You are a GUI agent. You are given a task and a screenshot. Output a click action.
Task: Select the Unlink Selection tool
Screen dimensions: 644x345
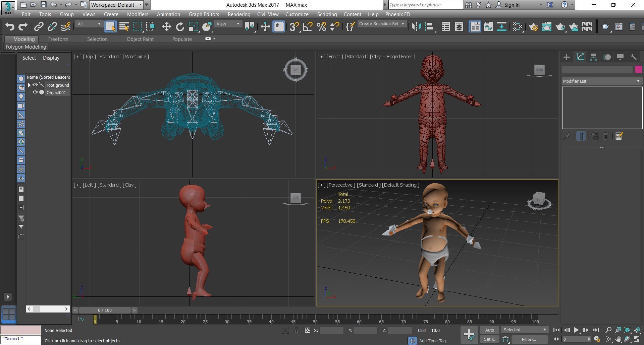tap(52, 26)
